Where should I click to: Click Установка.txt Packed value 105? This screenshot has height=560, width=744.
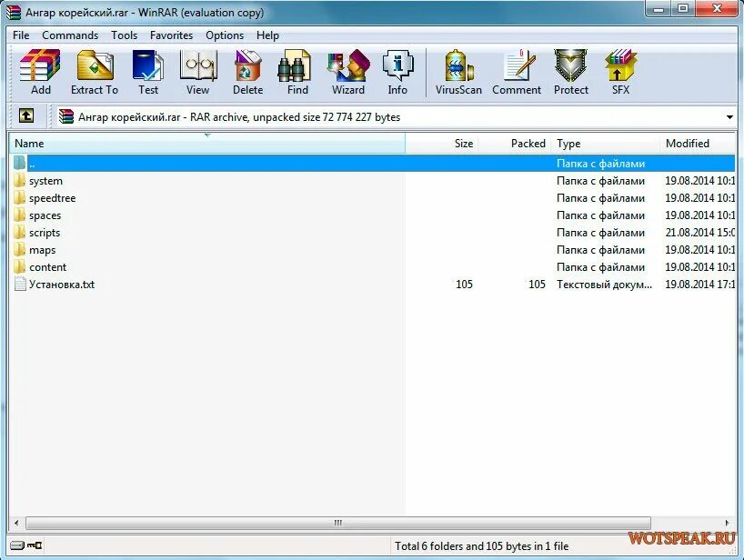[x=537, y=284]
